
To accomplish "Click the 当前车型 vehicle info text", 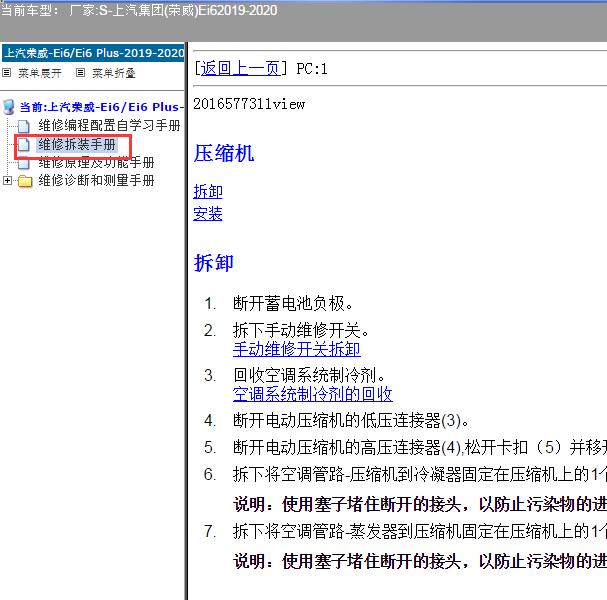I will (139, 10).
